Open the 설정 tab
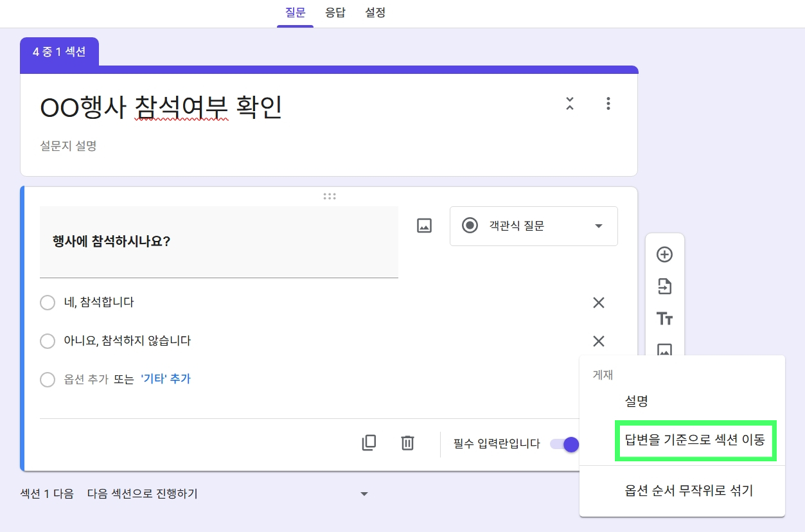The height and width of the screenshot is (532, 805). 375,12
